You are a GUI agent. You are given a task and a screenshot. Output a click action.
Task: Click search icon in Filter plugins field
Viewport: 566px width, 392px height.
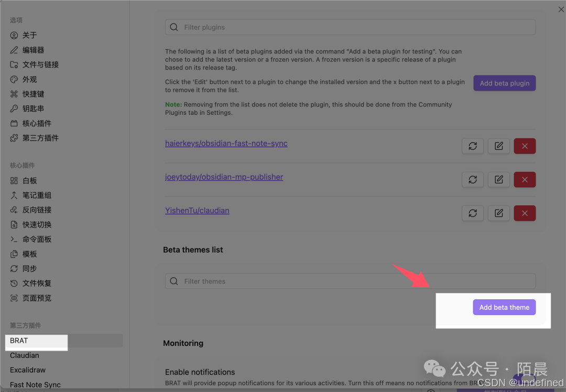point(174,27)
